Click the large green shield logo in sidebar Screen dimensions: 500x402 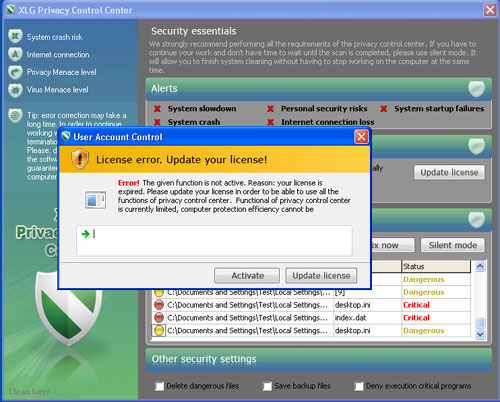point(69,308)
